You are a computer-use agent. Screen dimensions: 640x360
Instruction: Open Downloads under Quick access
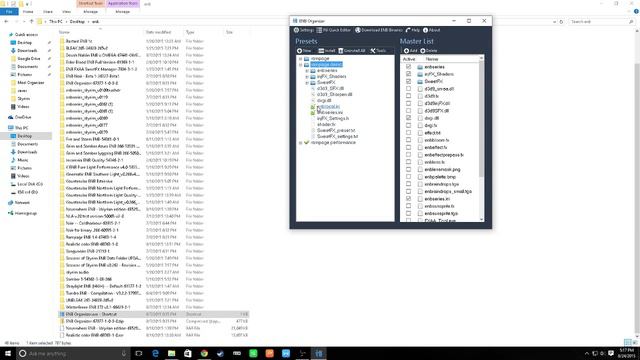27,51
